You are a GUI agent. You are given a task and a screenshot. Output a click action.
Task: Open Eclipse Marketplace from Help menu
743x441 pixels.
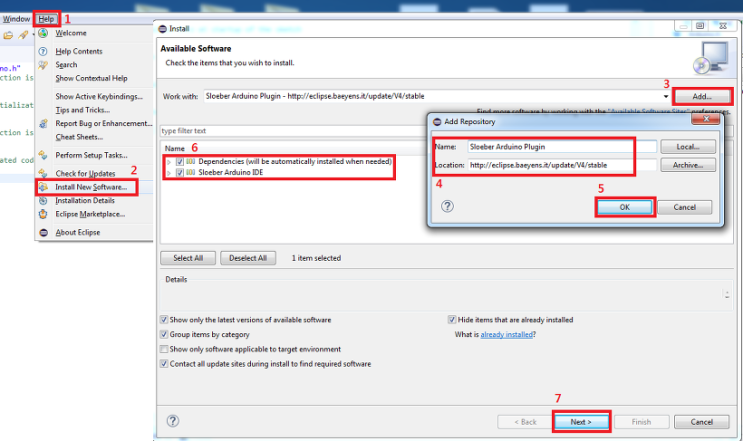click(x=90, y=214)
